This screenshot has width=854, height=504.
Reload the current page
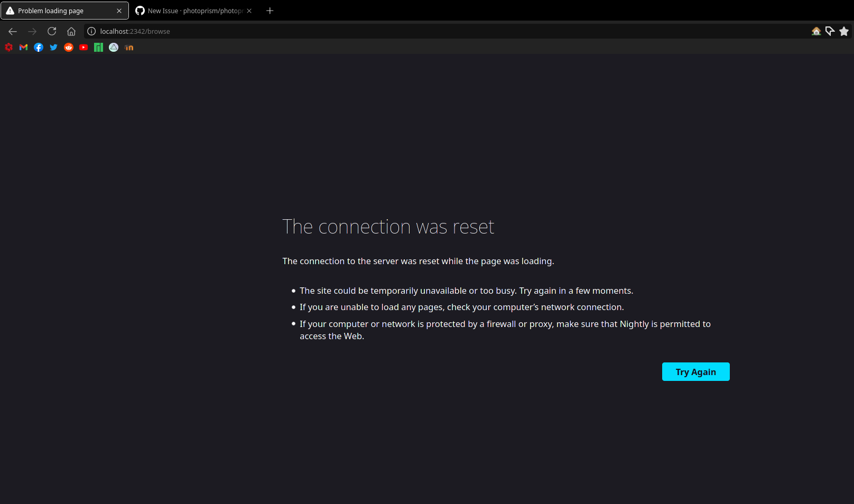[x=51, y=31]
